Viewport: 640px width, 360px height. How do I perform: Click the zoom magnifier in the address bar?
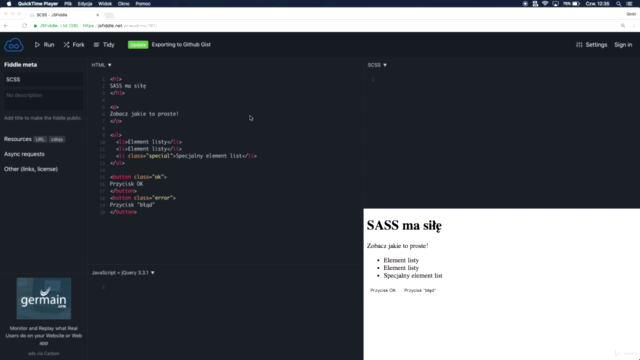tap(623, 26)
